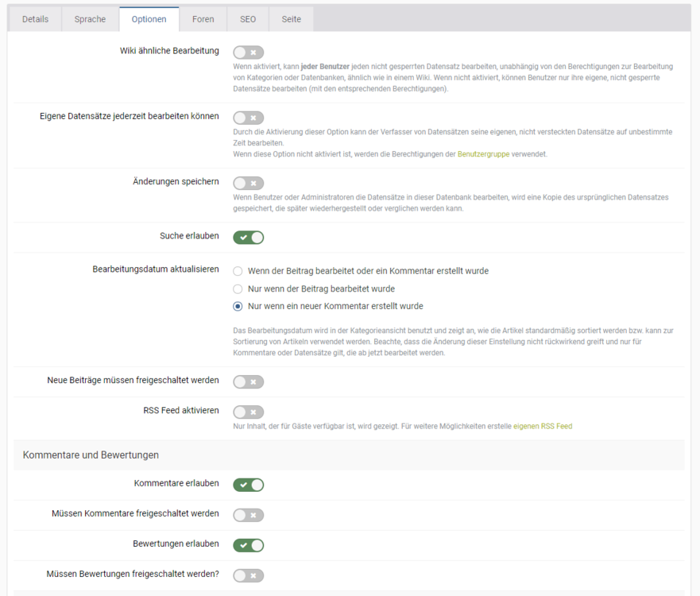Choose "Wenn der Beitrag bearbeitet oder ein Kommentar erstellt wurde"
700x596 pixels.
point(237,271)
